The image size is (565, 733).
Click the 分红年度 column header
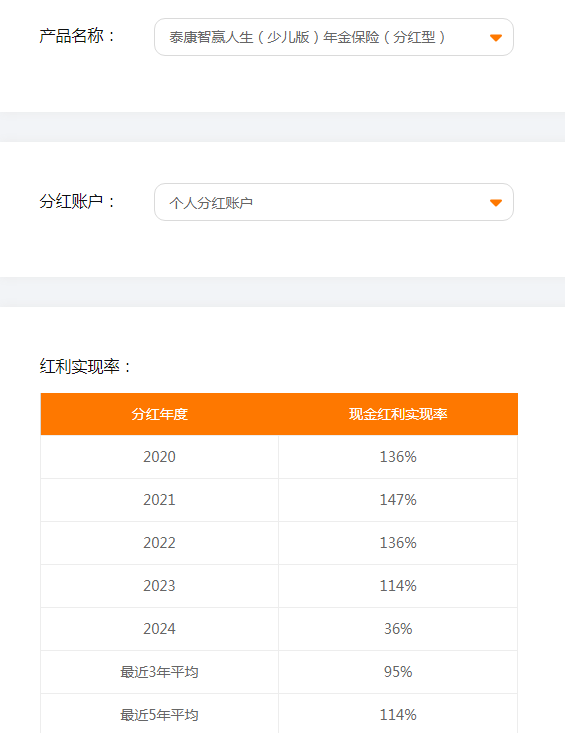(159, 414)
